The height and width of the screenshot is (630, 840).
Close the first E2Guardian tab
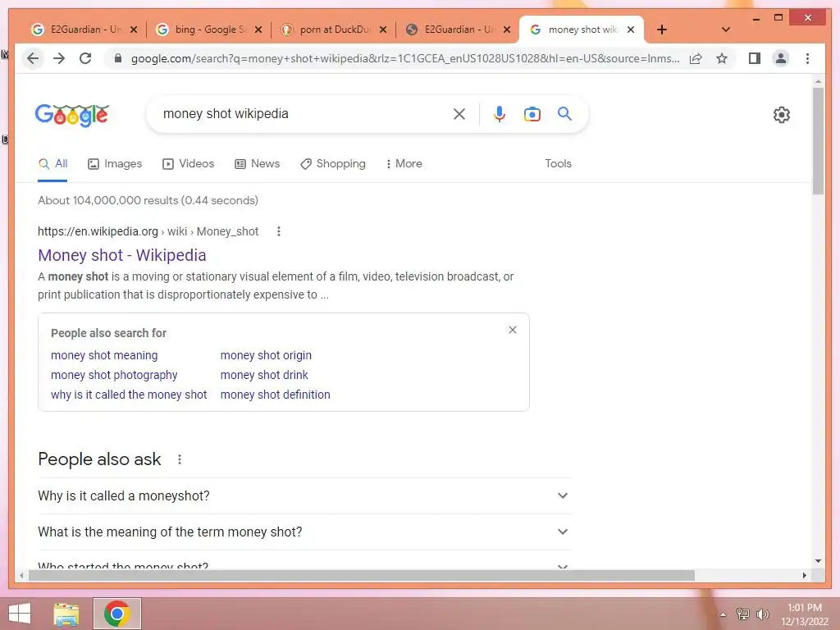tap(134, 30)
